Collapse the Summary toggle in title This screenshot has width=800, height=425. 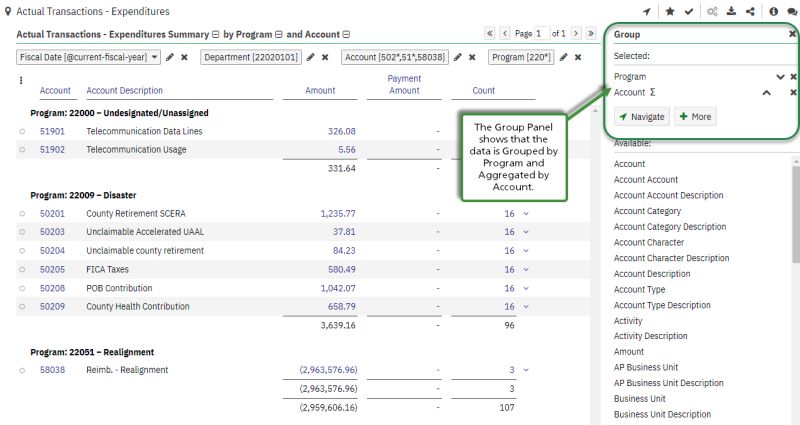tap(215, 35)
